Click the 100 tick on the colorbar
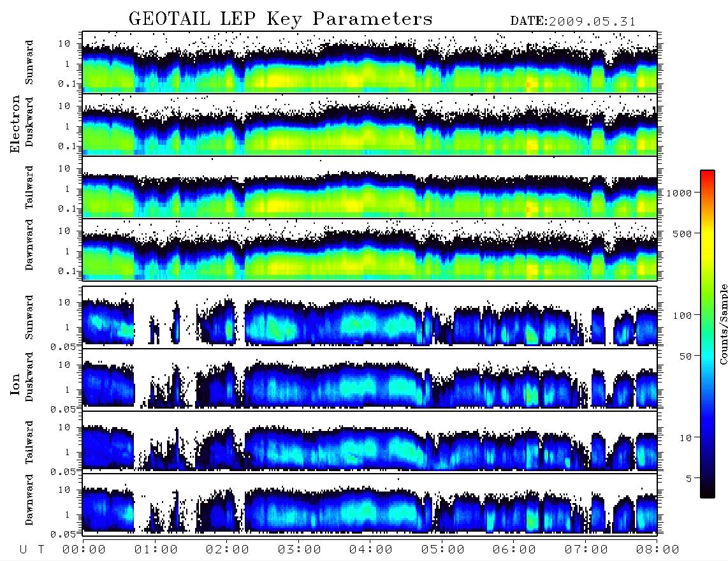The width and height of the screenshot is (728, 561). coord(682,316)
